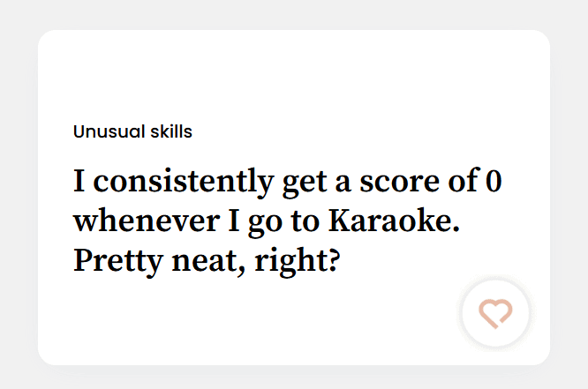Like the Karaoke prompt with the heart
The image size is (588, 389).
(x=495, y=312)
